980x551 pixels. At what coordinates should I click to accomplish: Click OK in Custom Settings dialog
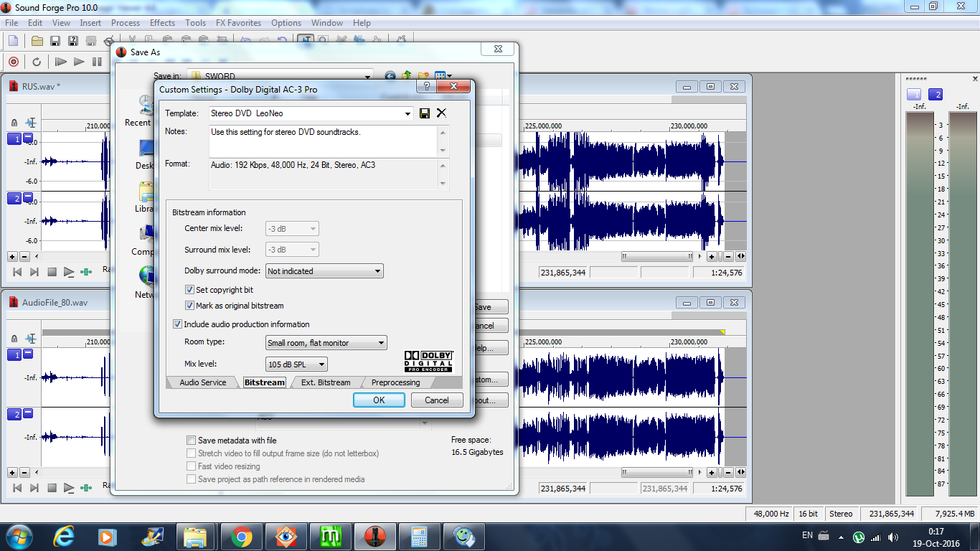[379, 400]
